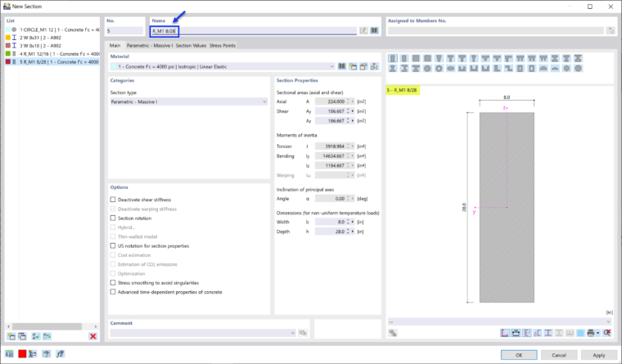The width and height of the screenshot is (622, 364).
Task: Open the Parametric - Massive I tab
Action: (x=150, y=46)
